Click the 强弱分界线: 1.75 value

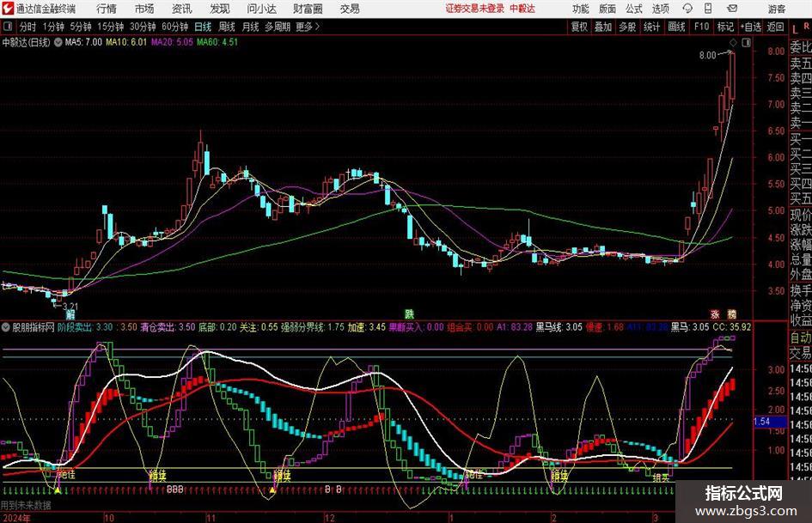tap(312, 327)
